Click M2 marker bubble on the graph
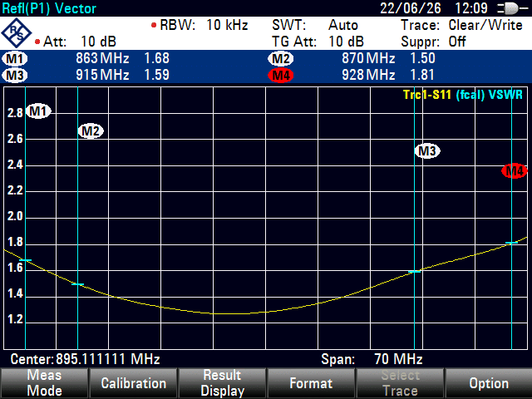The height and width of the screenshot is (399, 532). click(x=91, y=131)
